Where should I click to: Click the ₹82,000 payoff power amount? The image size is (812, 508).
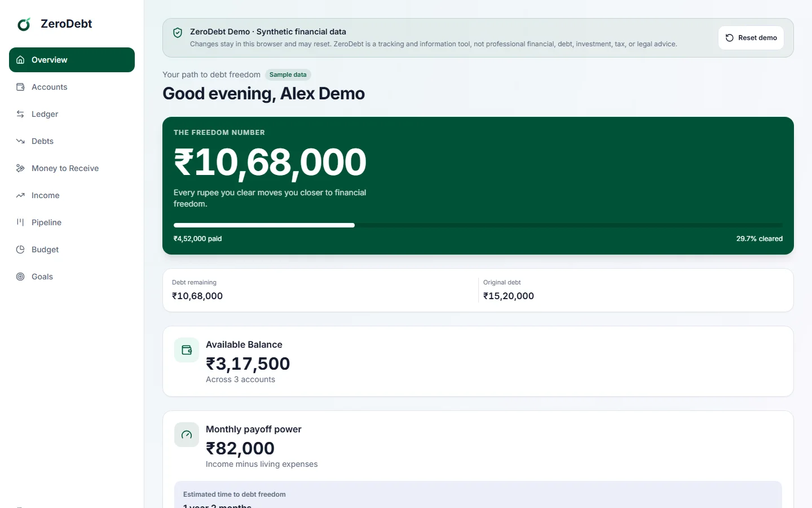pyautogui.click(x=240, y=448)
